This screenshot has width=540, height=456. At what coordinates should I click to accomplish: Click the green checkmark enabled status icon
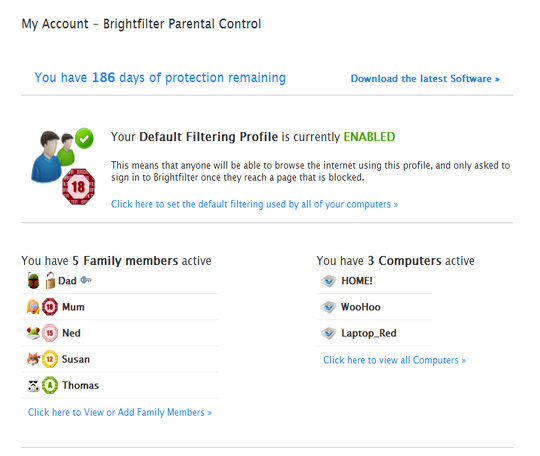[x=84, y=138]
